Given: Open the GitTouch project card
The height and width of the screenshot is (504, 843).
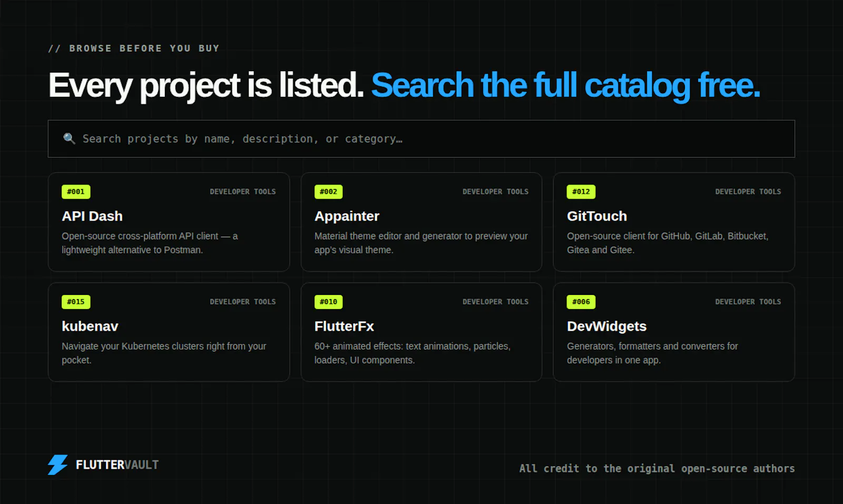Looking at the screenshot, I should pos(674,222).
